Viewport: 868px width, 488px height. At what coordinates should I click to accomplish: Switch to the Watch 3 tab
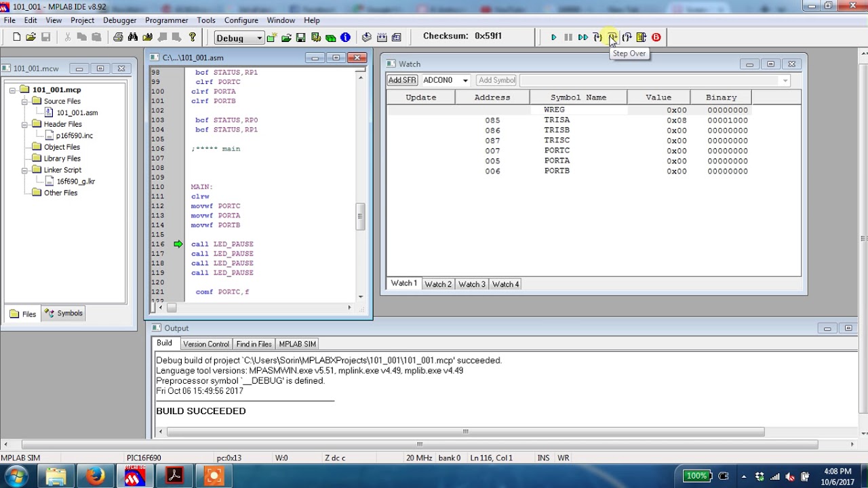(x=472, y=284)
